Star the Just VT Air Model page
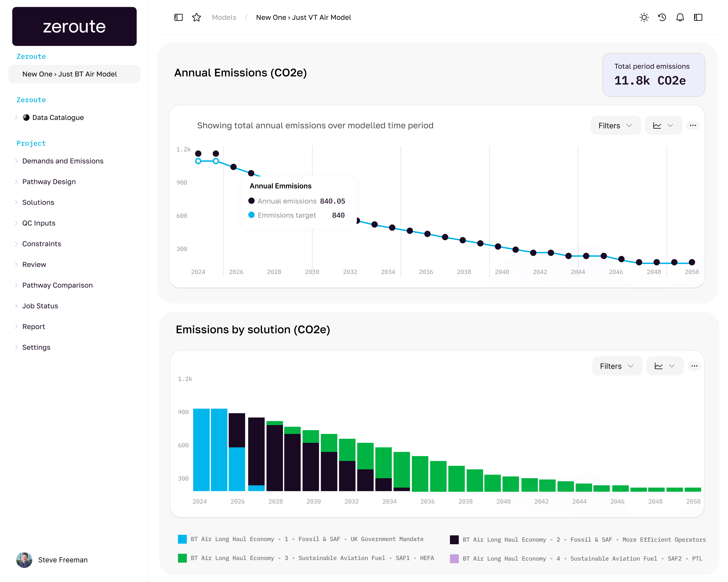Image resolution: width=728 pixels, height=582 pixels. coord(197,17)
